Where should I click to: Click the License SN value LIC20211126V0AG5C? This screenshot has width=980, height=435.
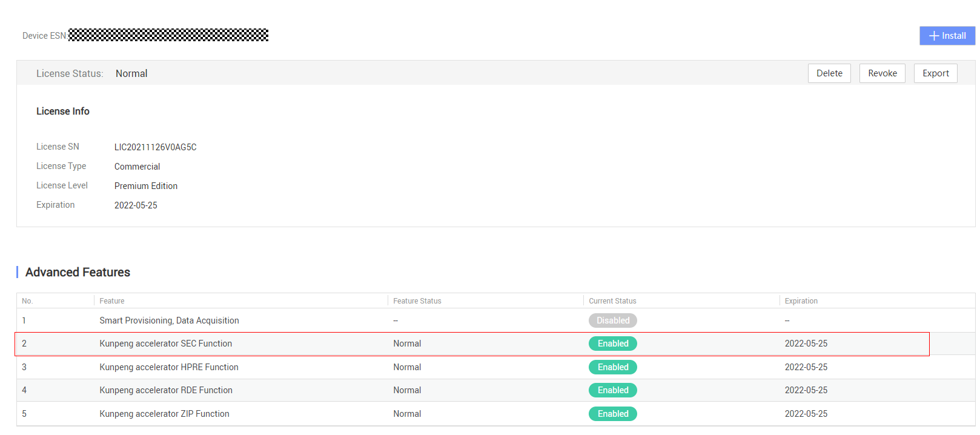[156, 147]
